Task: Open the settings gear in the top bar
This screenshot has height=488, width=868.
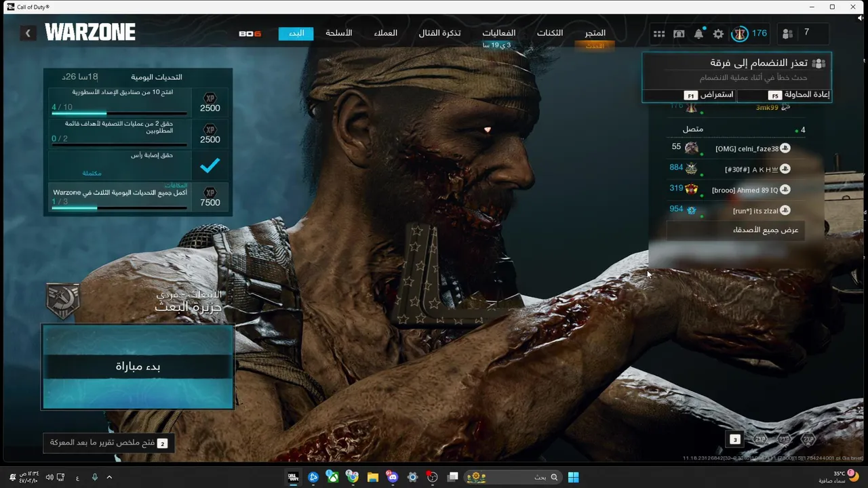Action: click(x=718, y=34)
